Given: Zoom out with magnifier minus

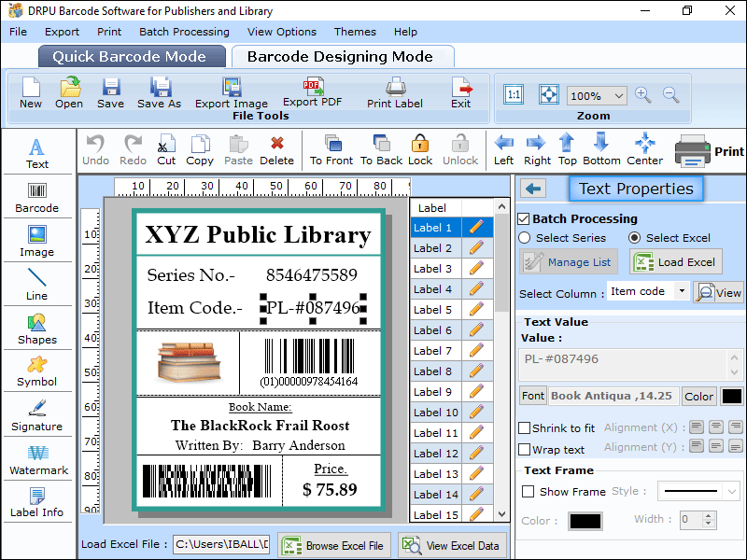Looking at the screenshot, I should click(670, 95).
